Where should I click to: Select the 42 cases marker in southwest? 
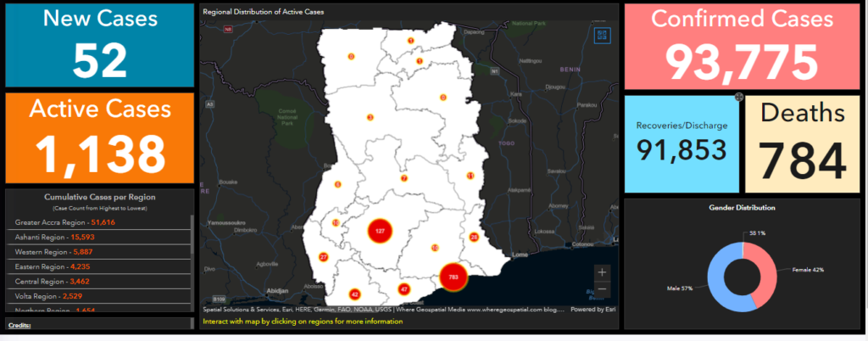point(354,293)
